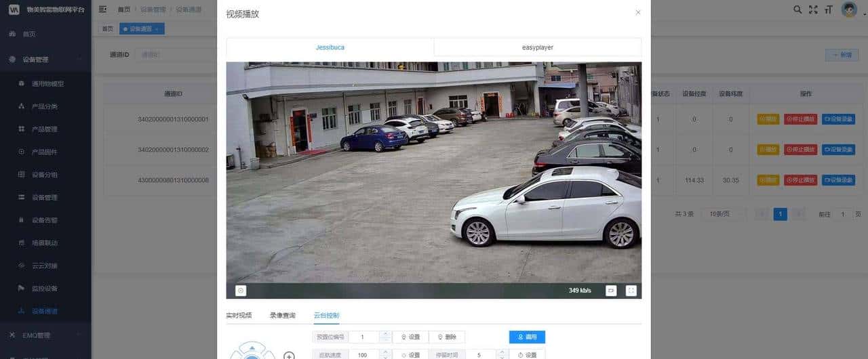Open 设备告警 in the sidebar
Screen dimensions: 868x359
[45, 220]
